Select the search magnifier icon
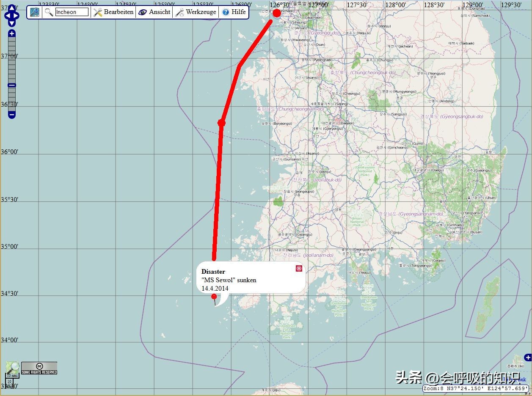 pyautogui.click(x=48, y=12)
